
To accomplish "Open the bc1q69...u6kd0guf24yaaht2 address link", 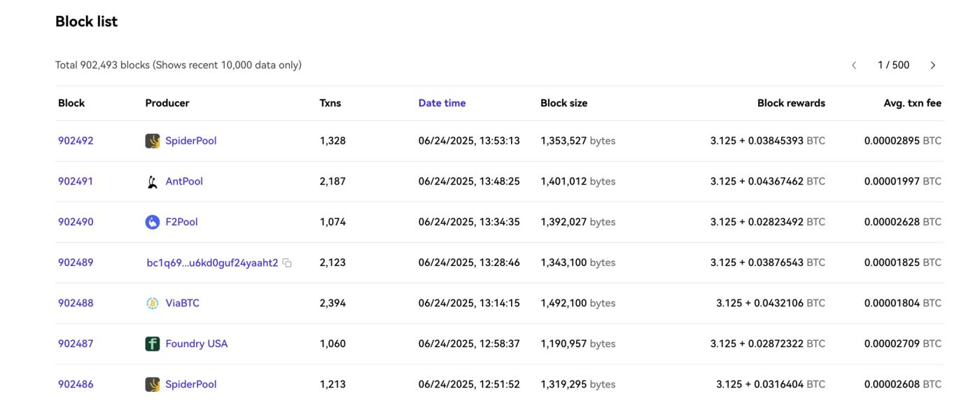I will (x=212, y=263).
